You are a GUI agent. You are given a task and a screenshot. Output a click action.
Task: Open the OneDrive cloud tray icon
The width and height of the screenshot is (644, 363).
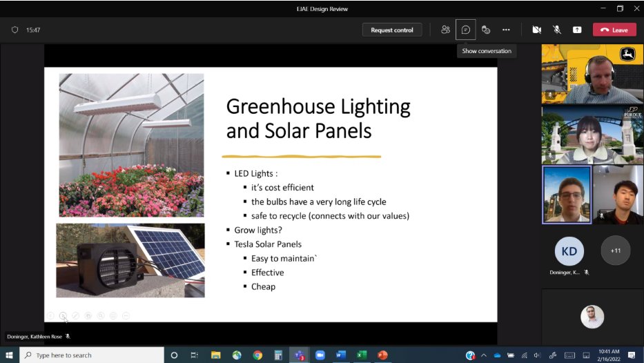tap(497, 355)
